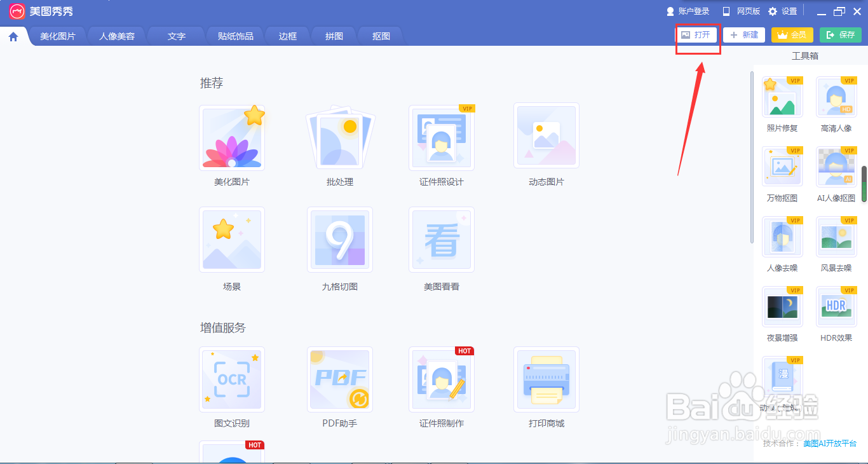The height and width of the screenshot is (464, 868).
Task: Launch the 九格切图 grid cutter
Action: (340, 240)
